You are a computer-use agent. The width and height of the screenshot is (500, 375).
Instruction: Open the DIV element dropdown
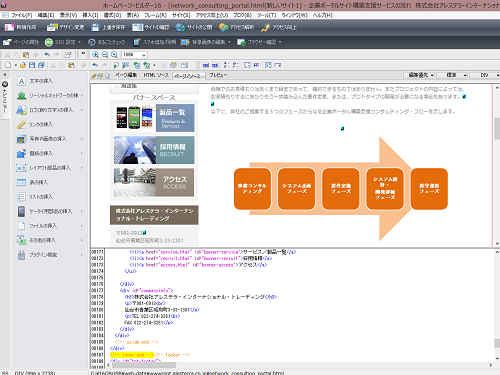pos(485,75)
